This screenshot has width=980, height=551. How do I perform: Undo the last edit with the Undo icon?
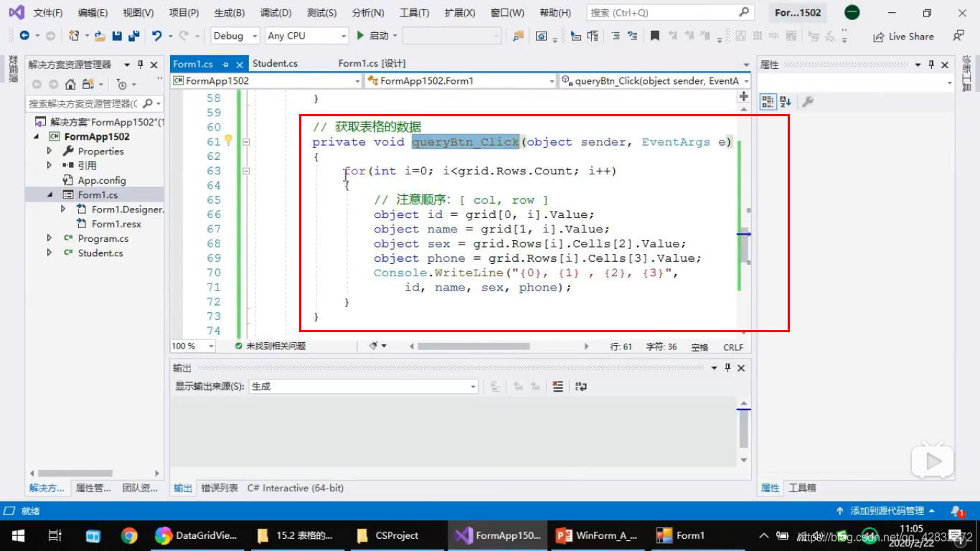(x=156, y=36)
